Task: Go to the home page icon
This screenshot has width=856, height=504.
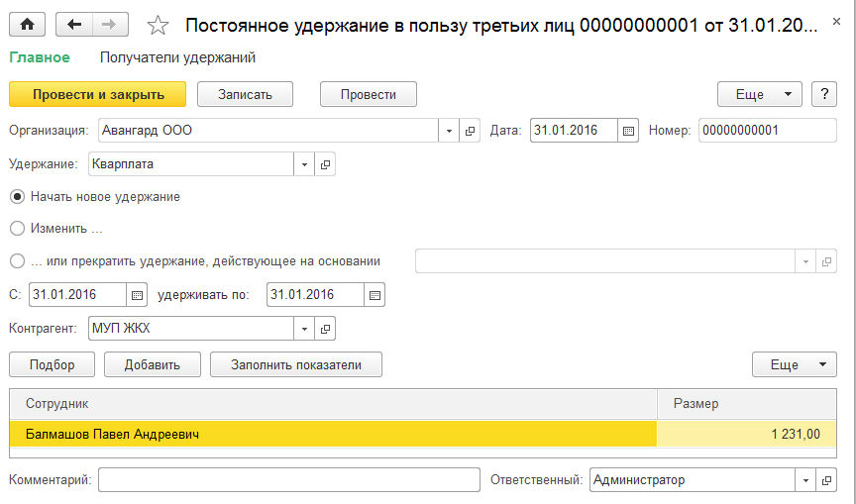Action: click(x=28, y=25)
